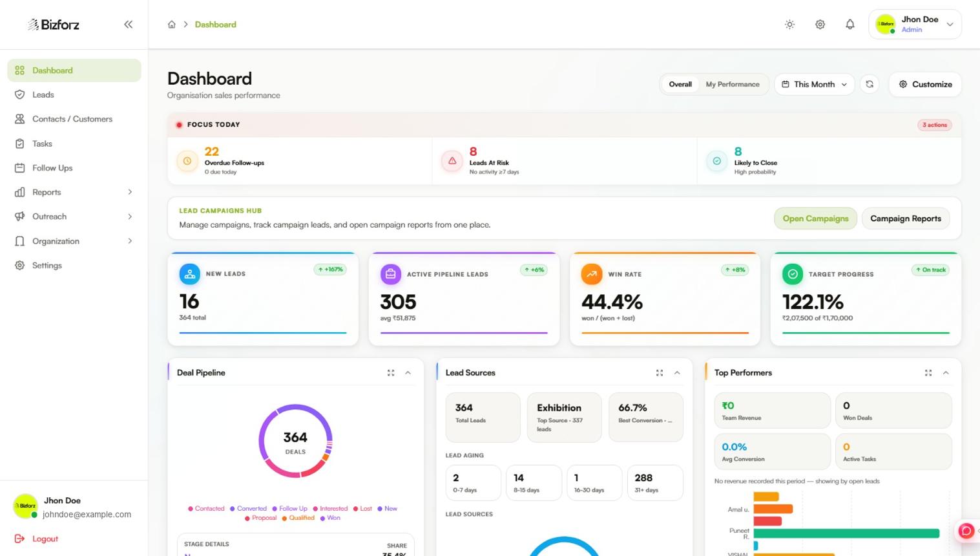Collapse the Top Performers panel
The width and height of the screenshot is (980, 556).
click(x=946, y=373)
